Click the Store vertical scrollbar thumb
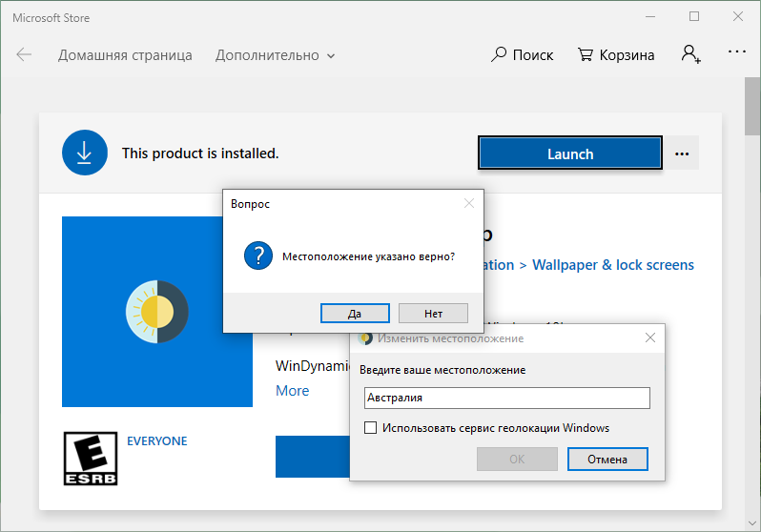The image size is (761, 532). click(x=752, y=106)
